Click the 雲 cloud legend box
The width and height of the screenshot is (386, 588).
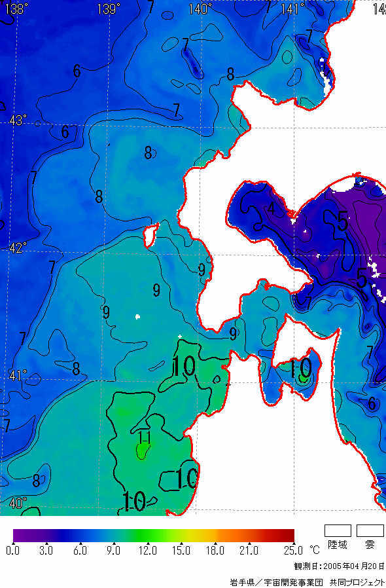370,530
